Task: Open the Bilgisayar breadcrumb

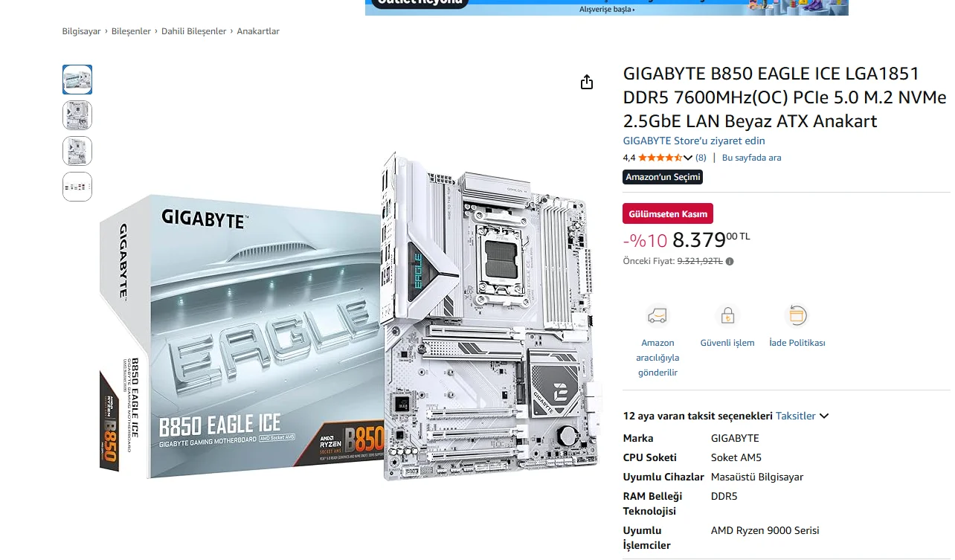Action: coord(81,31)
